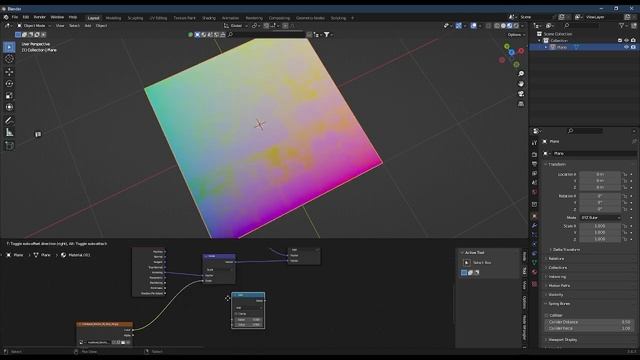Select the Annotate tool
The image size is (640, 360).
(9, 120)
